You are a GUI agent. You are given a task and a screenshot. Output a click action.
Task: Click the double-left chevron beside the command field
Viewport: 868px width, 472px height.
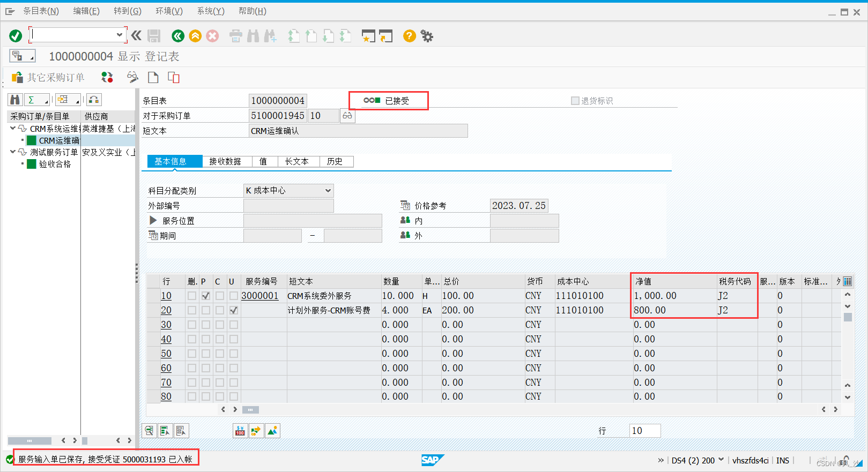pos(137,36)
